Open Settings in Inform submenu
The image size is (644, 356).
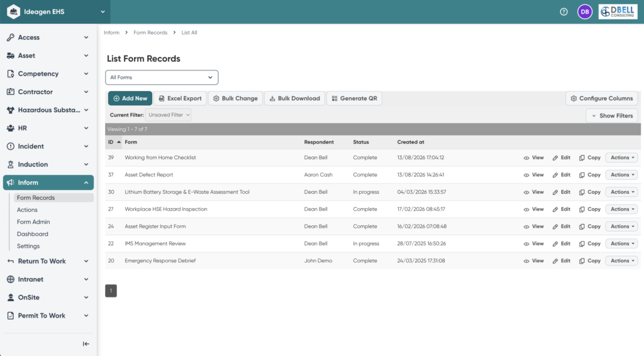[28, 246]
